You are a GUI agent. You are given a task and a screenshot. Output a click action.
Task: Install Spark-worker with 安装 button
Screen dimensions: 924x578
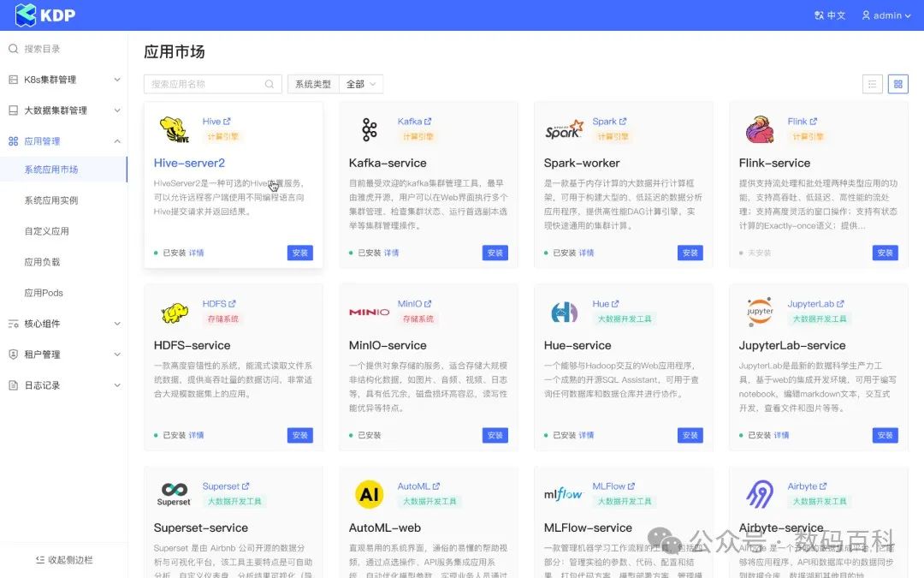(690, 253)
